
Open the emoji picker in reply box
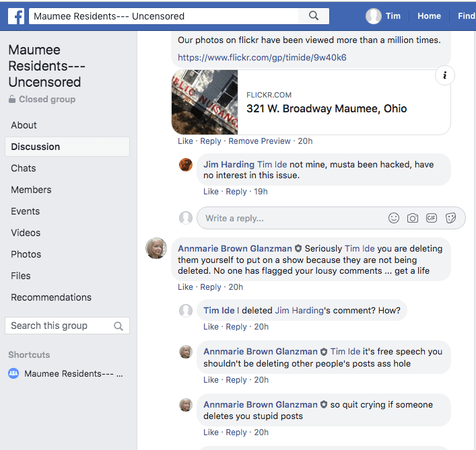(x=394, y=218)
